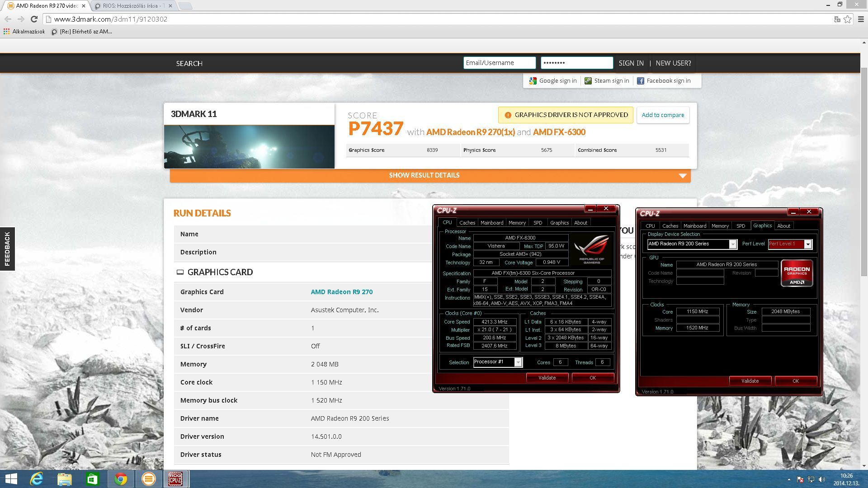Click Steam sign in button
The image size is (868, 488).
(607, 81)
